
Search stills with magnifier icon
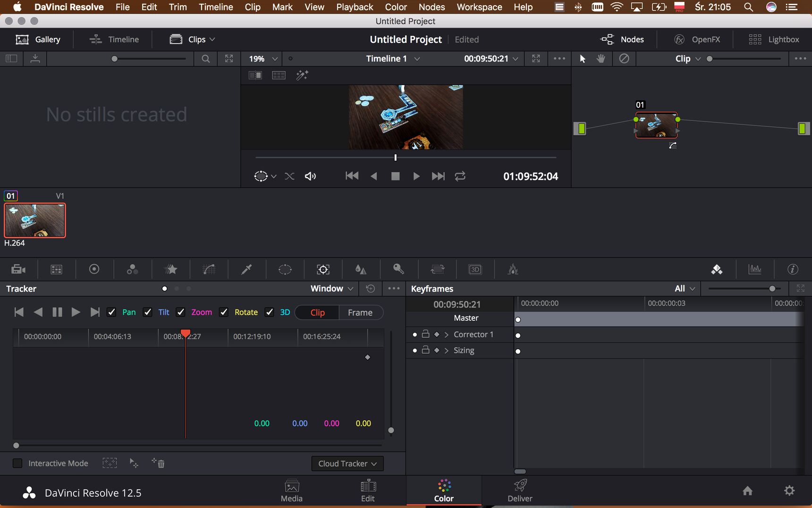(x=206, y=59)
